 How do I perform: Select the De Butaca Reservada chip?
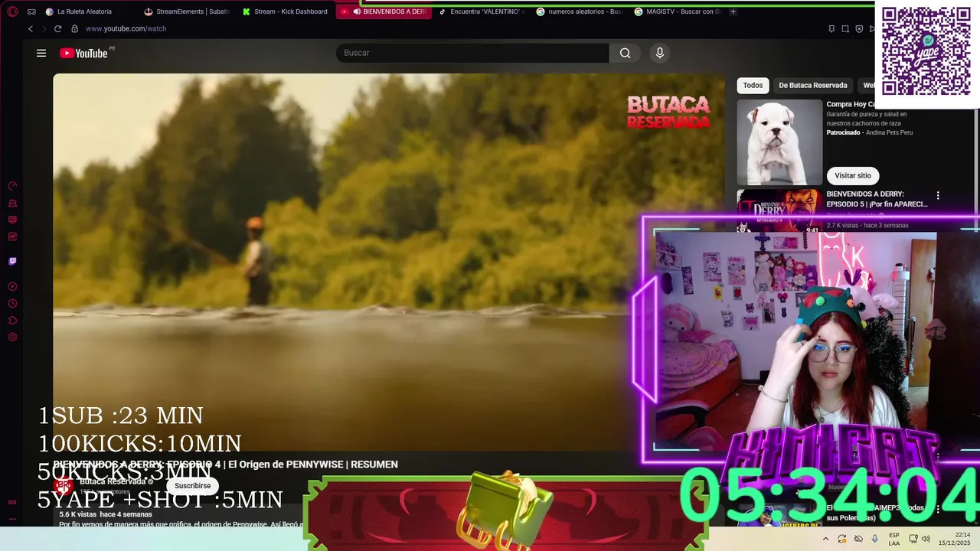(x=813, y=85)
